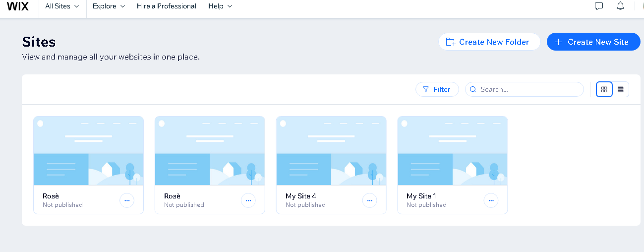
Task: Click the Create New Site button
Action: [593, 42]
